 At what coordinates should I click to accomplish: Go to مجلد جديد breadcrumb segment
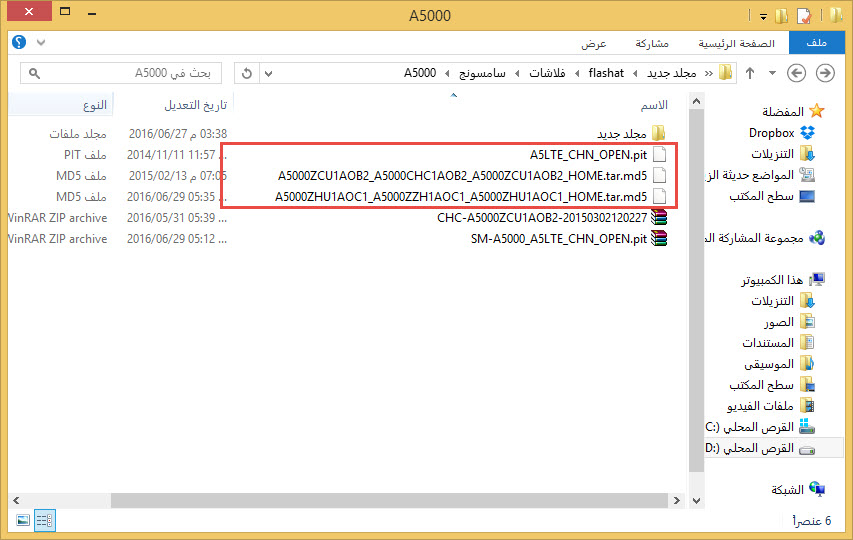[671, 73]
